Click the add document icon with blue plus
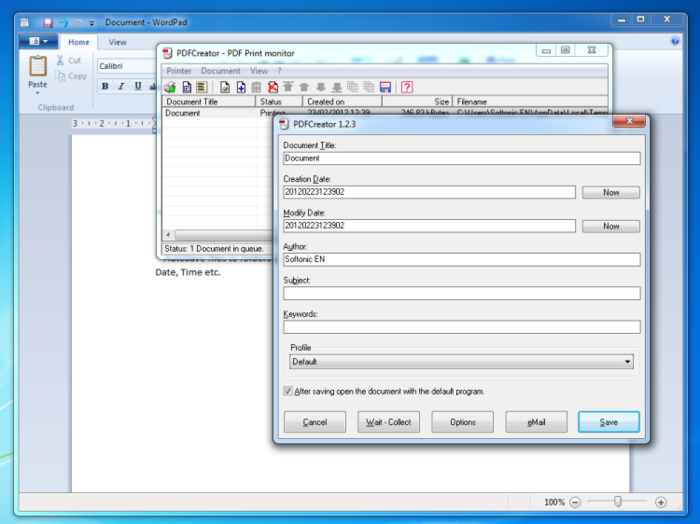The width and height of the screenshot is (700, 524). [241, 87]
